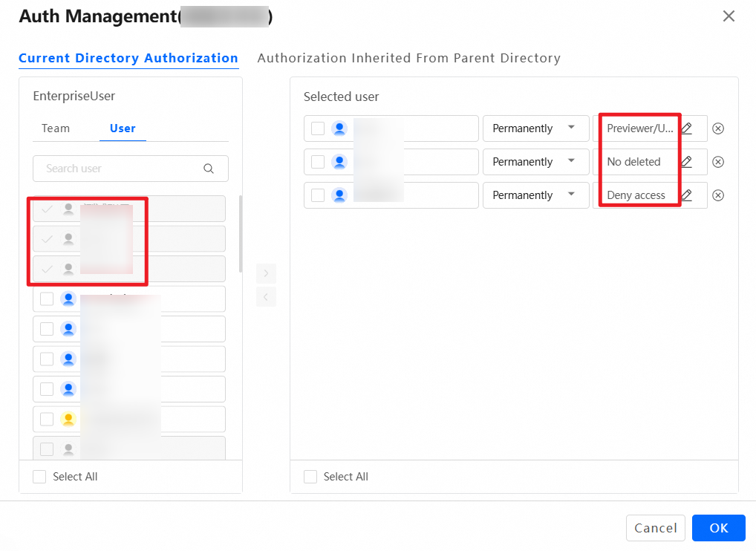Remove the selected user with Deny access
The width and height of the screenshot is (756, 551).
click(x=717, y=195)
